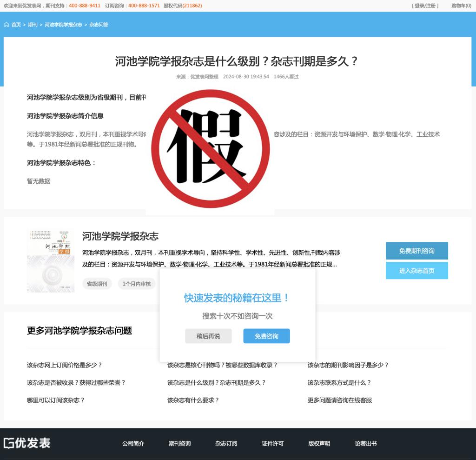Select 河池学院学报杂志 breadcrumb link

(x=63, y=25)
